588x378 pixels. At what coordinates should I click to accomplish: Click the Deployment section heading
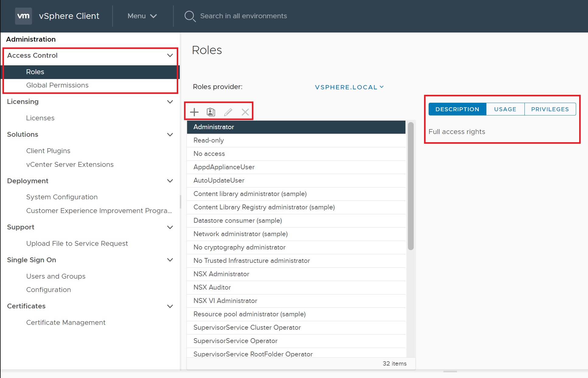pos(28,181)
